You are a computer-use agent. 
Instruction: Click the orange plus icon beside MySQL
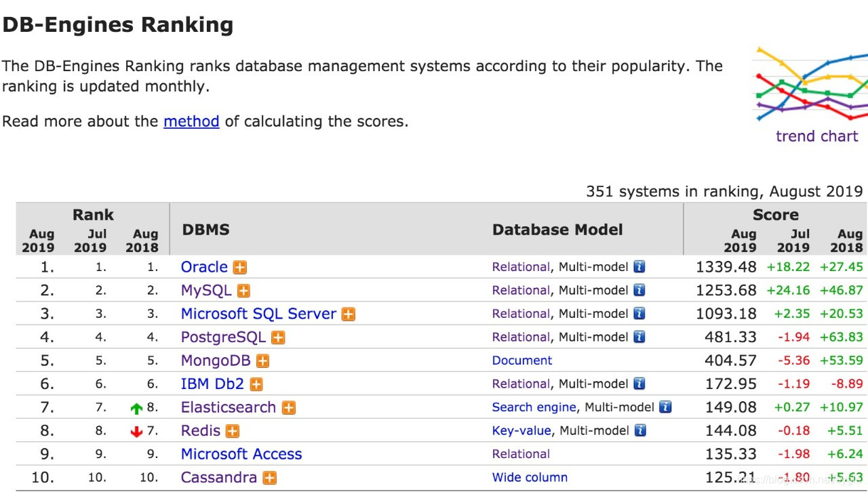point(243,291)
